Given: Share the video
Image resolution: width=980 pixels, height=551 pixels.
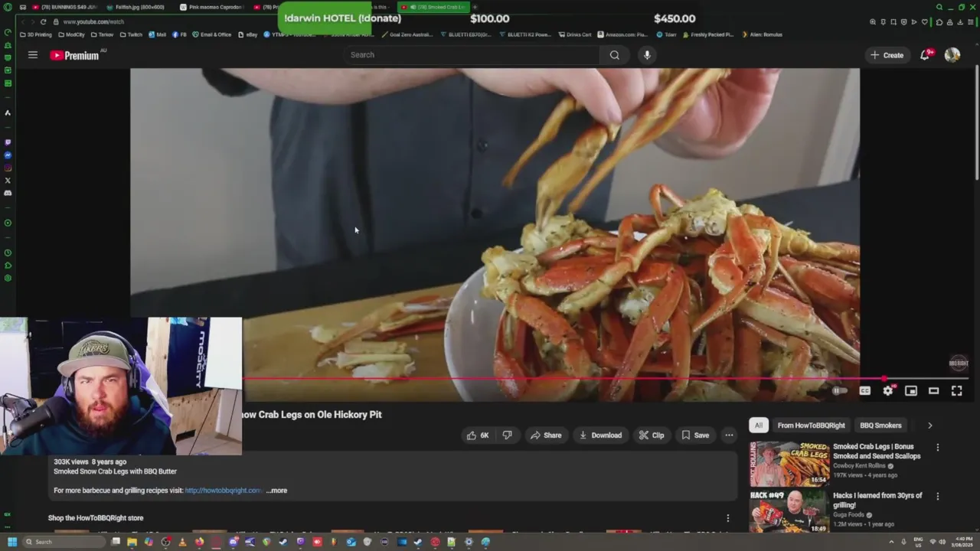Looking at the screenshot, I should pyautogui.click(x=546, y=435).
